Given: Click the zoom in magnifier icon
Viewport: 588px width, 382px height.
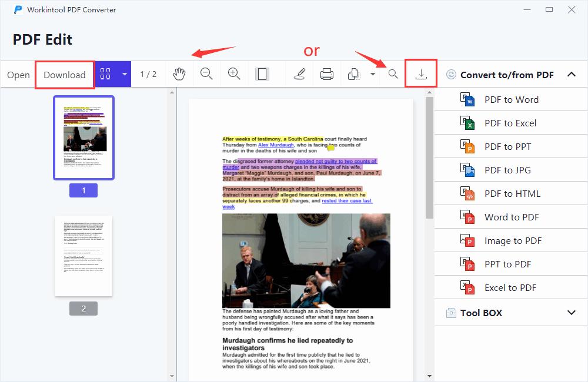Looking at the screenshot, I should 234,74.
